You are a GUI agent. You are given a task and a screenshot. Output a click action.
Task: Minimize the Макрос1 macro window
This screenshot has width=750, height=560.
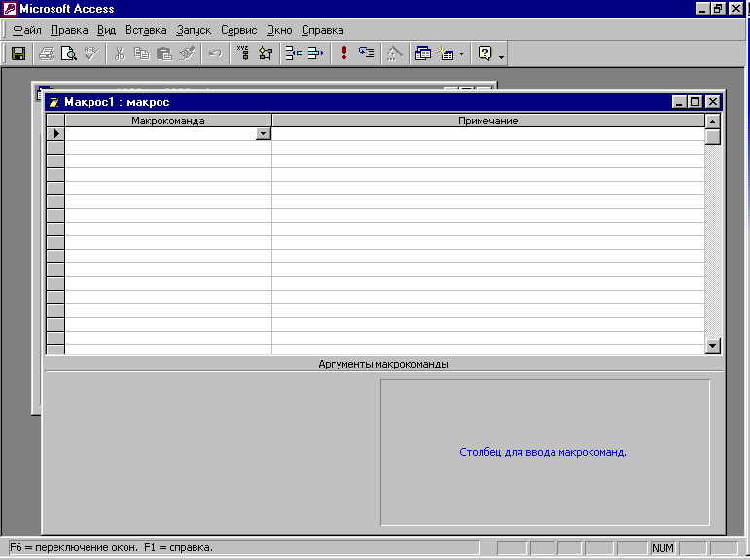point(679,102)
